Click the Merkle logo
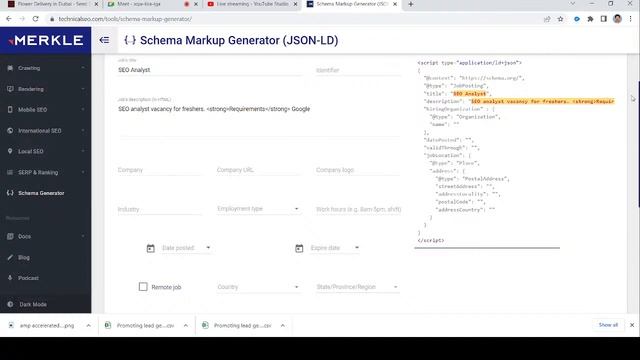Screen dimensions: 640x360 click(x=46, y=40)
